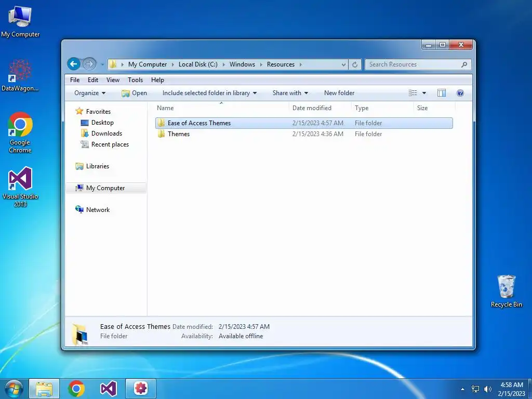Expand arrow after Local Disk (C:) breadcrumb

coord(223,64)
